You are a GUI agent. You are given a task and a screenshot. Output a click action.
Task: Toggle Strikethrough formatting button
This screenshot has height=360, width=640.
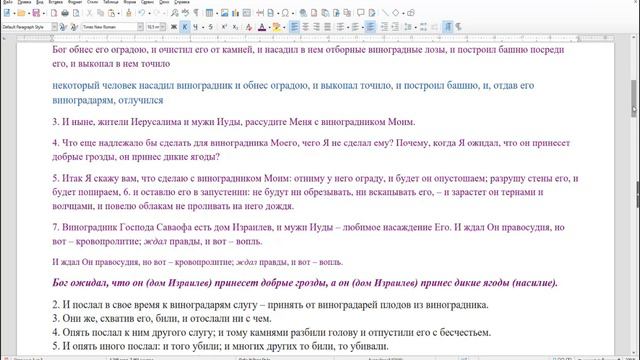(x=211, y=27)
